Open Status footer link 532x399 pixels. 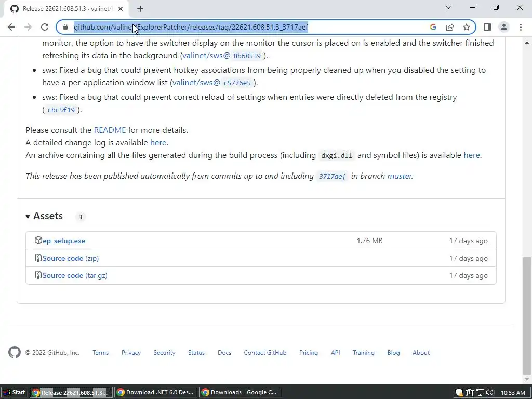point(196,353)
